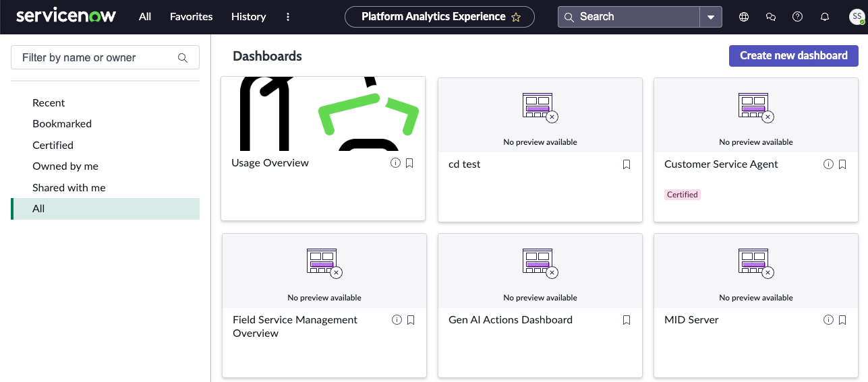Bookmark the Usage Overview dashboard
Viewport: 868px width, 382px height.
[409, 163]
